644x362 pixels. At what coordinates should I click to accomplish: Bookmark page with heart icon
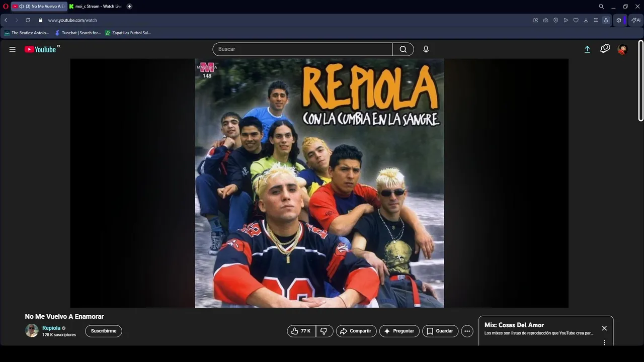click(576, 20)
